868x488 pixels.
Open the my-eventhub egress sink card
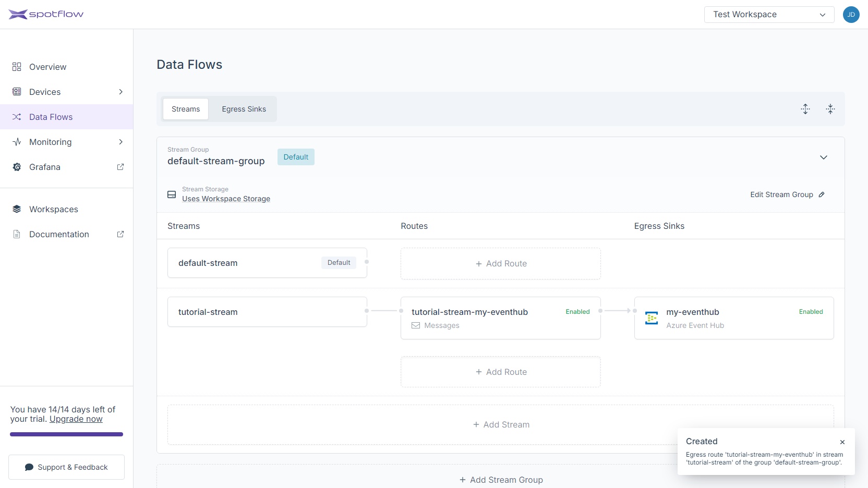click(734, 318)
